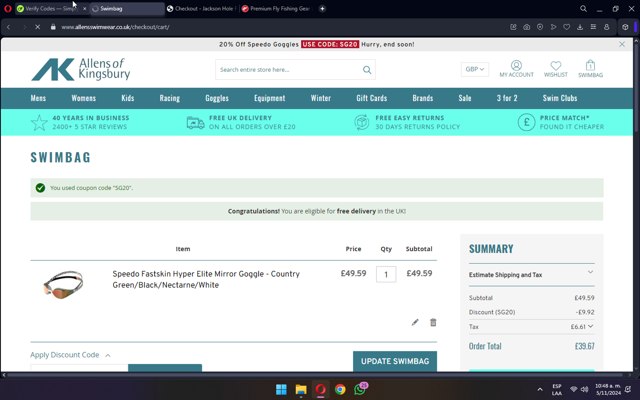The height and width of the screenshot is (400, 640).
Task: Click Price Match pound icon
Action: (527, 122)
